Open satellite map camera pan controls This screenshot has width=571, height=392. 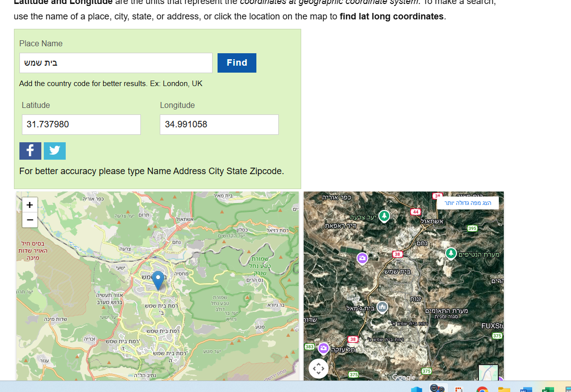point(319,369)
